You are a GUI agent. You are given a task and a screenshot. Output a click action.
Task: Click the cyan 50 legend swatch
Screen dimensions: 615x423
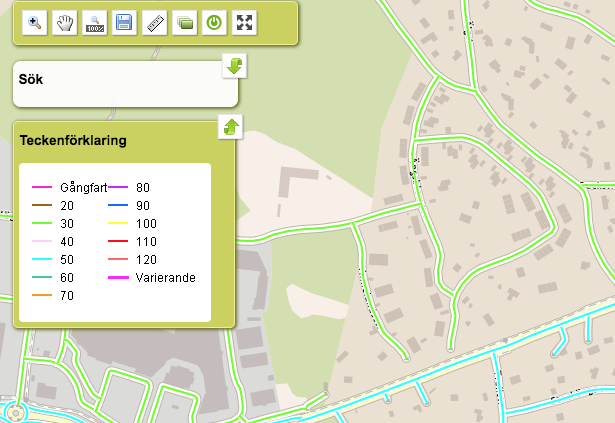42,259
